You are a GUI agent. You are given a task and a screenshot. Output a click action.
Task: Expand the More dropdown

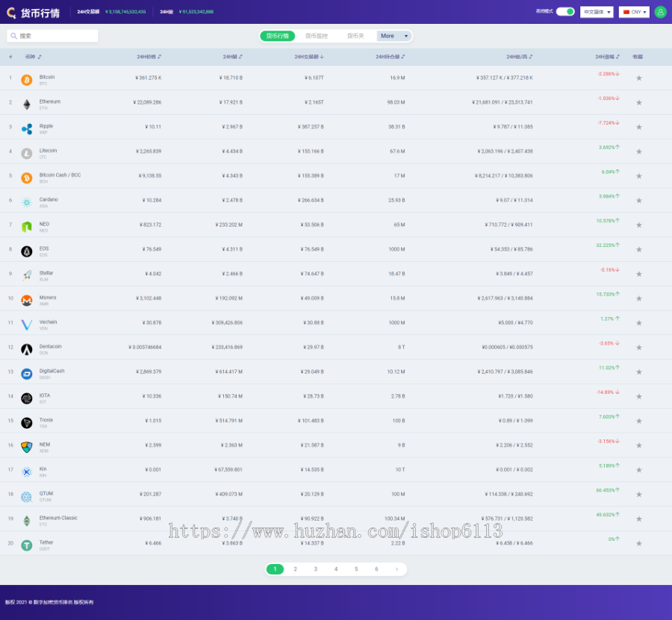click(394, 36)
